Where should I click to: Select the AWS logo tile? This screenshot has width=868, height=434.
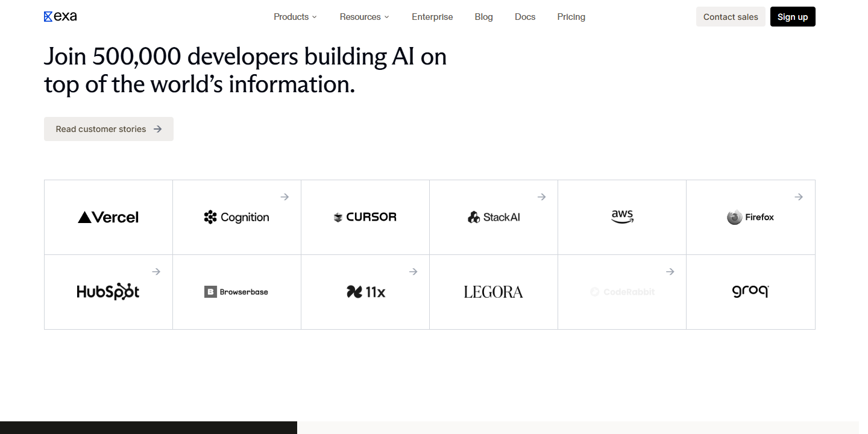[x=622, y=217]
